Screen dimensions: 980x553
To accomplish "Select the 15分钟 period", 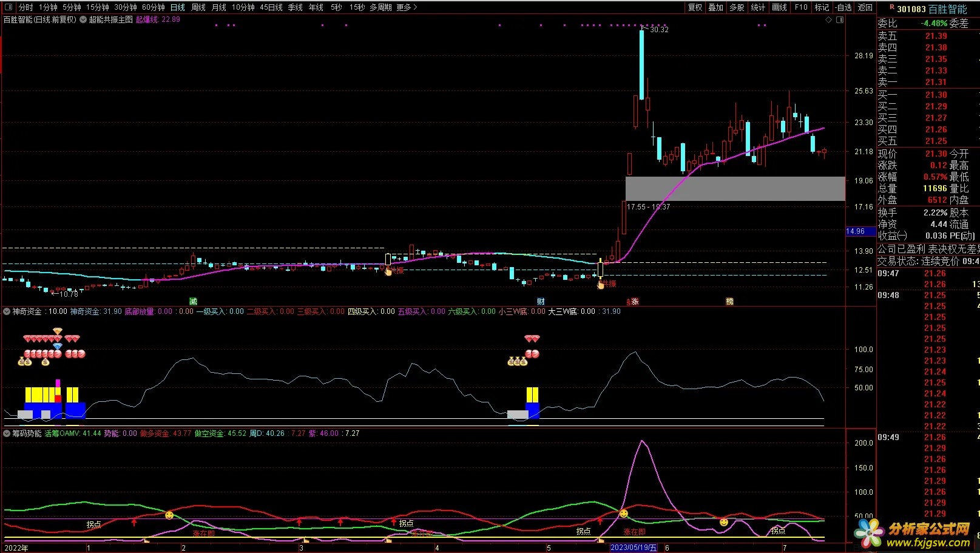I will (97, 7).
